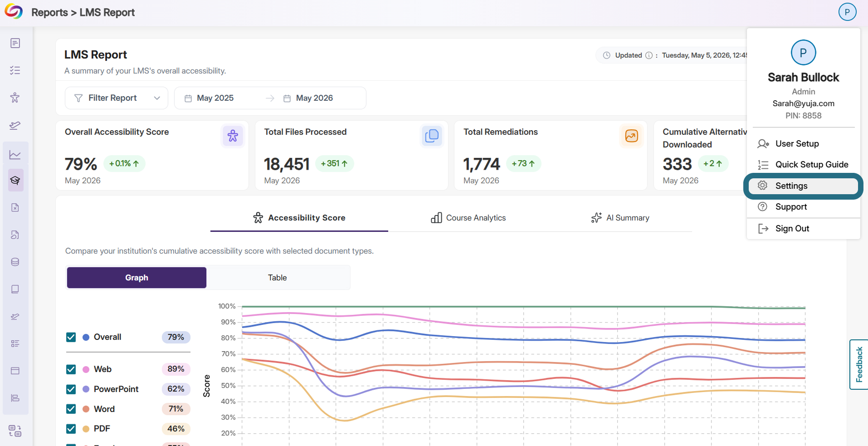Screen dimensions: 868x446
Task: Click the Updated info icon
Action: [x=649, y=55]
